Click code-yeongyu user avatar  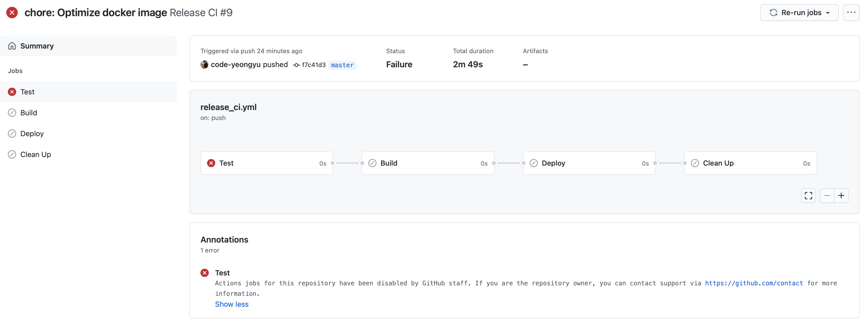coord(204,65)
